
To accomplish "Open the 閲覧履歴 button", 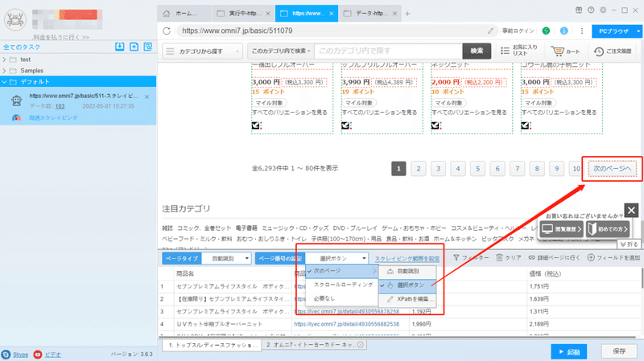I will click(561, 229).
